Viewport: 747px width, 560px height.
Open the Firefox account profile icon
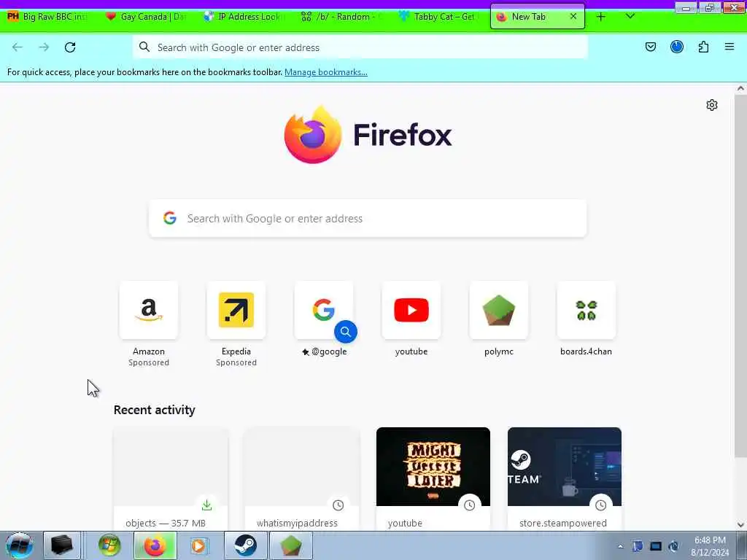[x=676, y=47]
